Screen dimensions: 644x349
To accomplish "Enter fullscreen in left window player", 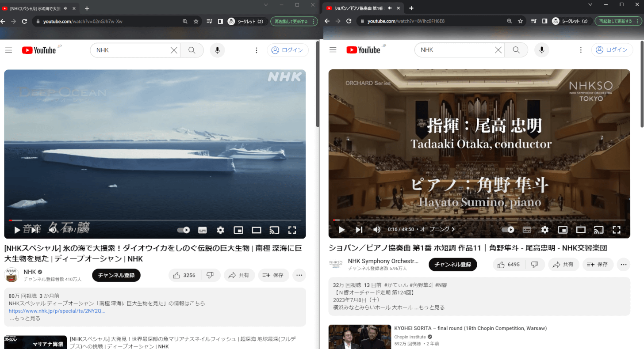I will pyautogui.click(x=292, y=230).
